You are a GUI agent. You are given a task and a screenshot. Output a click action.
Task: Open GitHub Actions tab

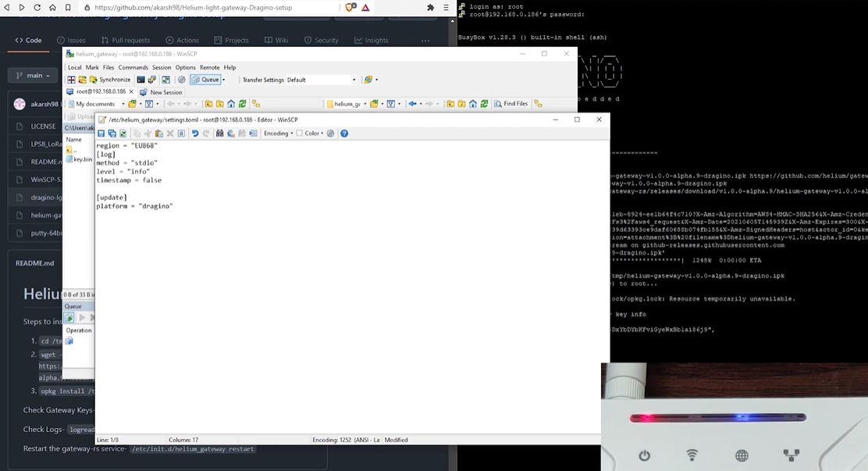[x=182, y=40]
